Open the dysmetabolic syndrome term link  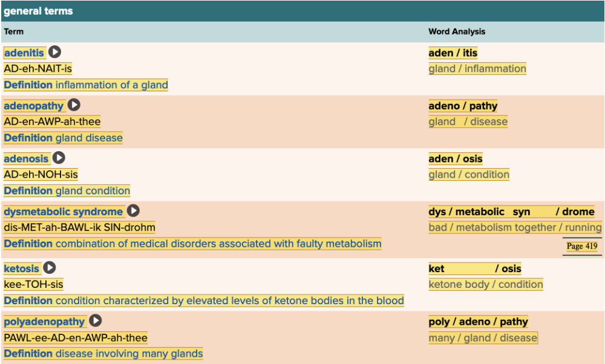tap(63, 212)
